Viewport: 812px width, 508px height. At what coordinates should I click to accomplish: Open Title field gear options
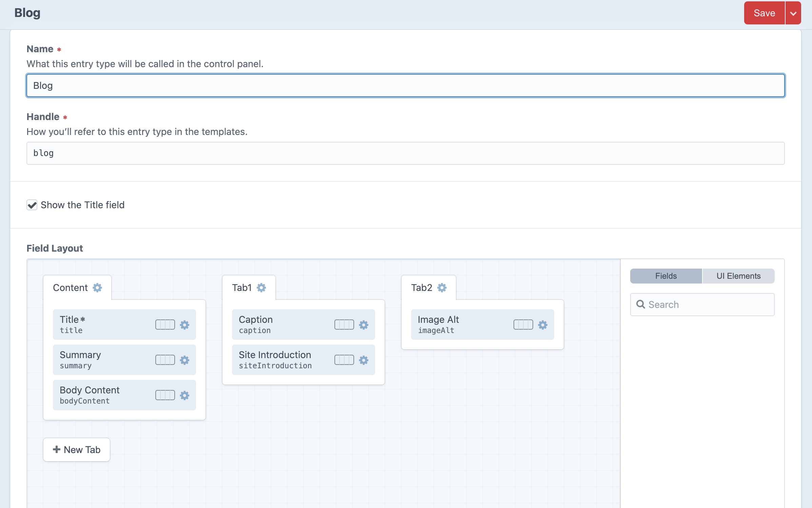click(x=185, y=325)
